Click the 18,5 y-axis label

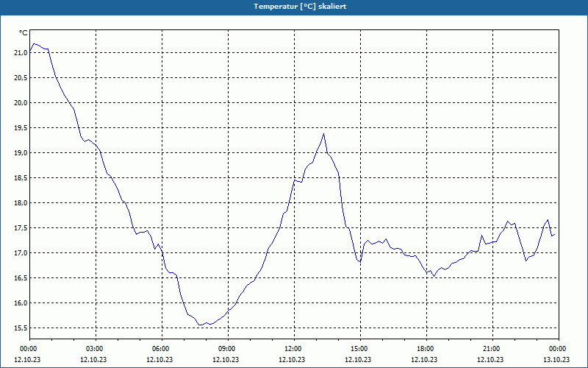pos(21,178)
